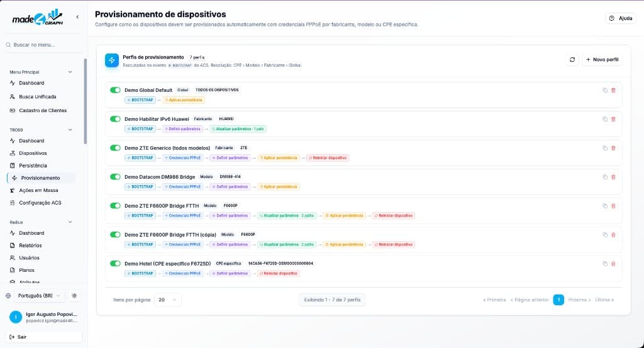This screenshot has width=644, height=348.
Task: Copy the Demo ZTE Generico profile
Action: point(605,148)
